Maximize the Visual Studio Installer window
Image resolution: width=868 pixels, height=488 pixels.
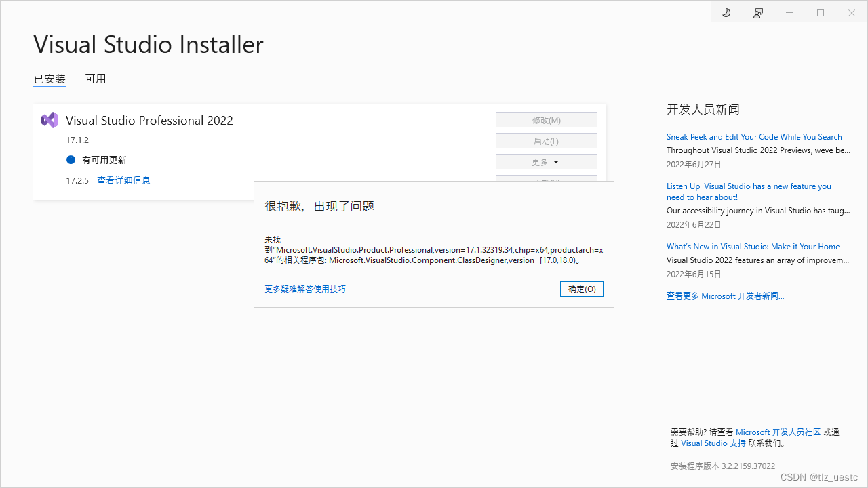point(821,13)
